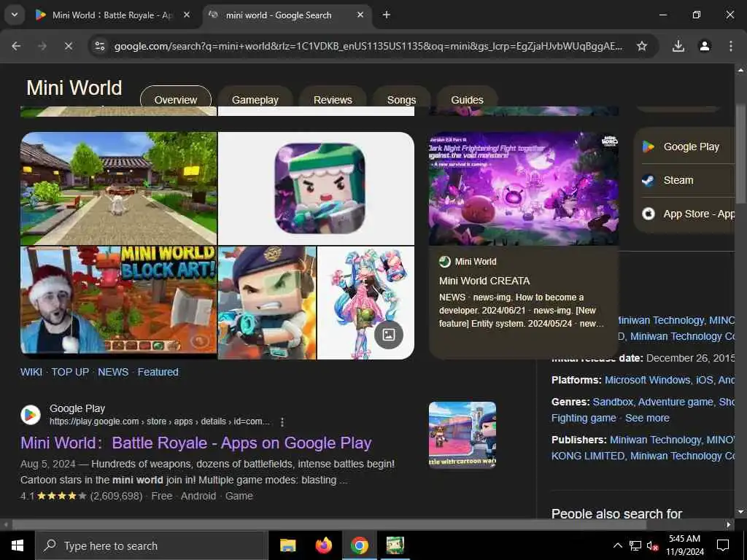Viewport: 747px width, 560px height.
Task: Open the tab search dropdown arrow
Action: tap(15, 15)
